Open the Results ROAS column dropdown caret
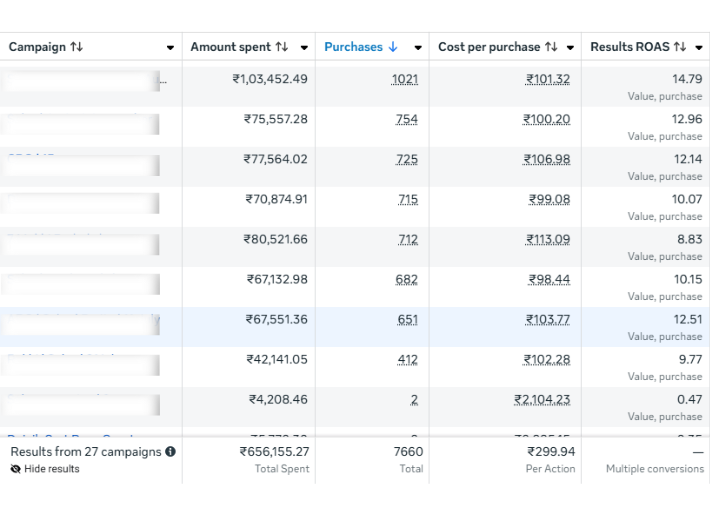This screenshot has width=710, height=515. 698,48
